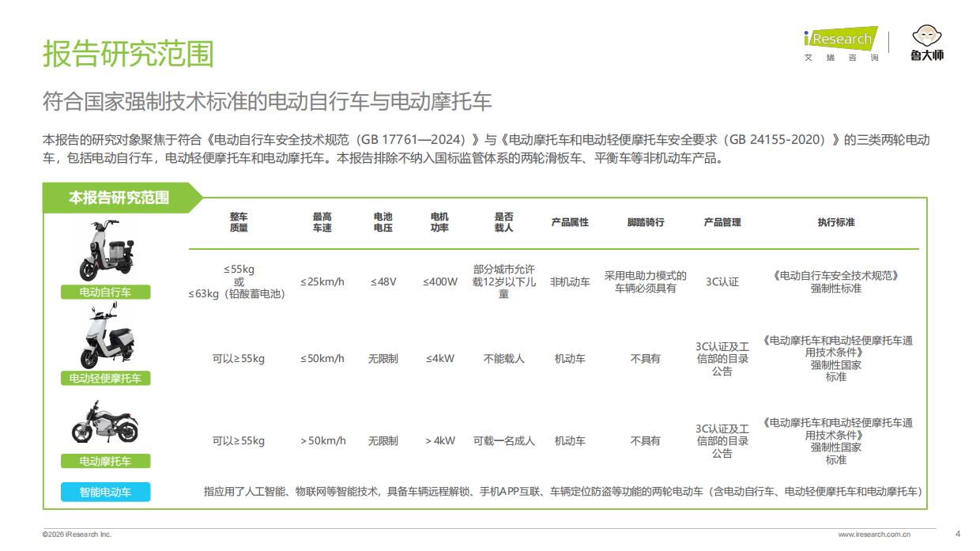
Task: Click the 产品管理 column header
Action: [x=722, y=222]
